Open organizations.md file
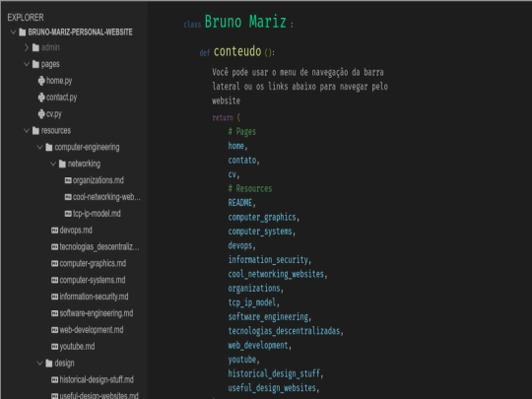The height and width of the screenshot is (399, 532). point(99,180)
